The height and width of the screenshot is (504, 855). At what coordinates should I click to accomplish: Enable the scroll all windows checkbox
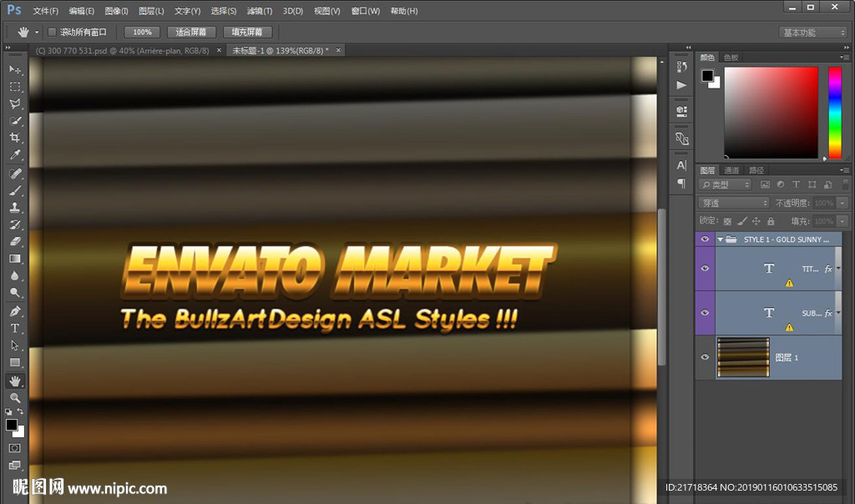click(x=52, y=32)
